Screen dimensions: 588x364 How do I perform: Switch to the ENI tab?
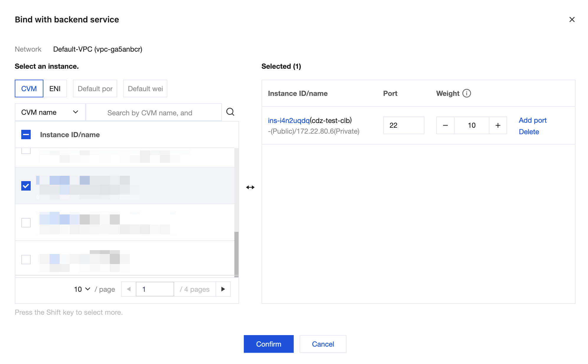click(x=55, y=88)
